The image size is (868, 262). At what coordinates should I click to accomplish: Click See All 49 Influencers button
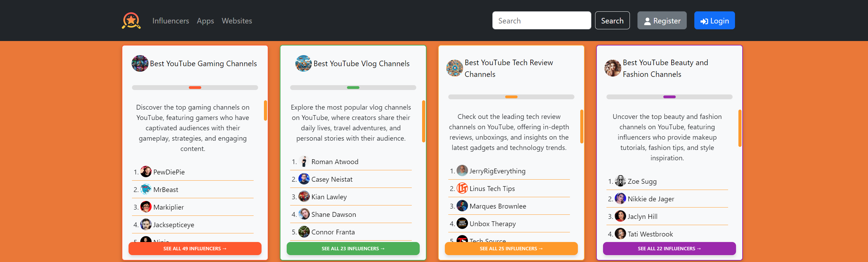click(195, 249)
